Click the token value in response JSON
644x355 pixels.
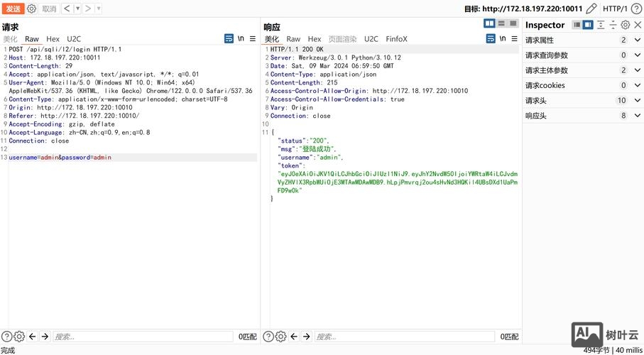pyautogui.click(x=398, y=182)
